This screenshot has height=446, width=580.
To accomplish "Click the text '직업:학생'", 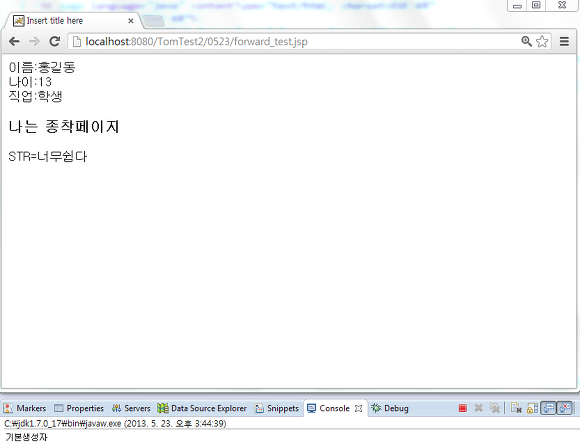I will coord(36,96).
